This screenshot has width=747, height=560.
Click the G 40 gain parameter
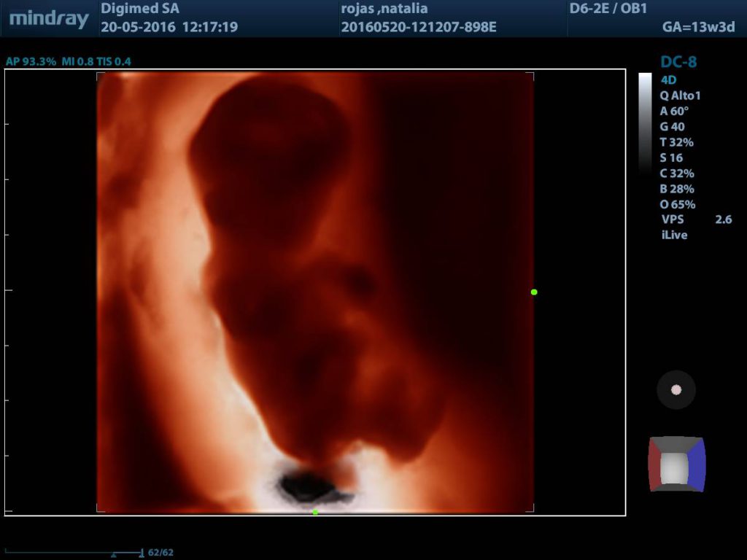click(672, 126)
